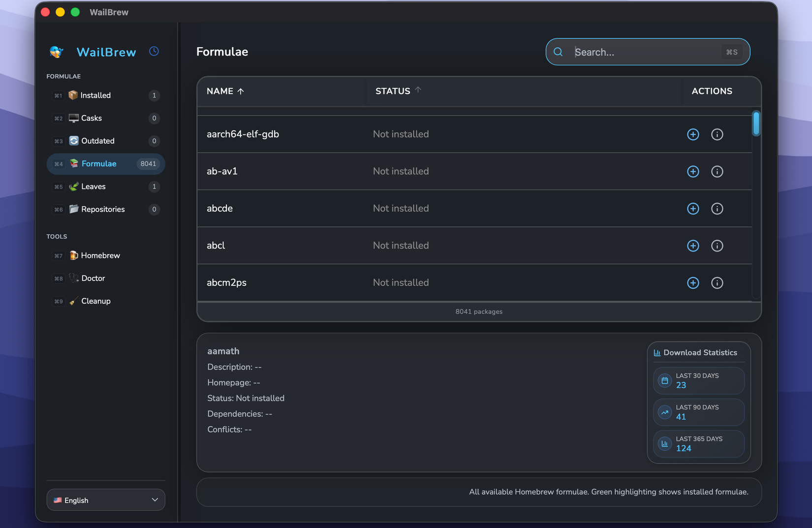Show info for the ab-av1 formula
Viewport: 812px width, 528px height.
point(717,171)
